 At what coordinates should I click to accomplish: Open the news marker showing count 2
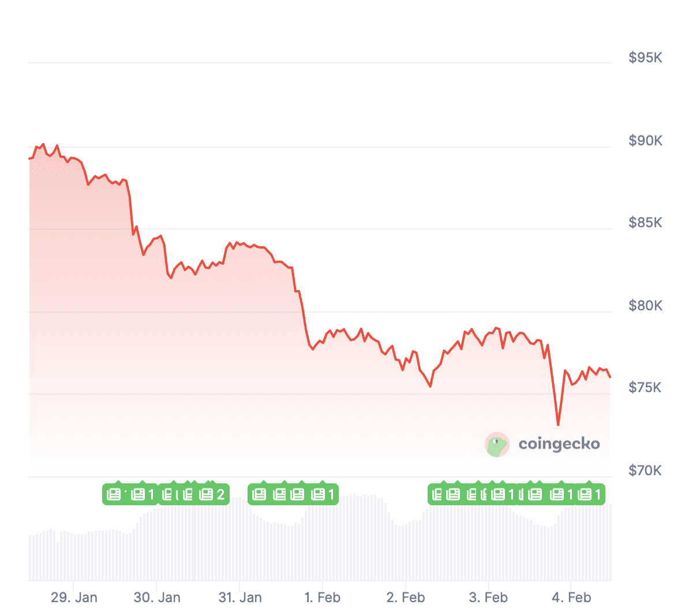pos(212,494)
